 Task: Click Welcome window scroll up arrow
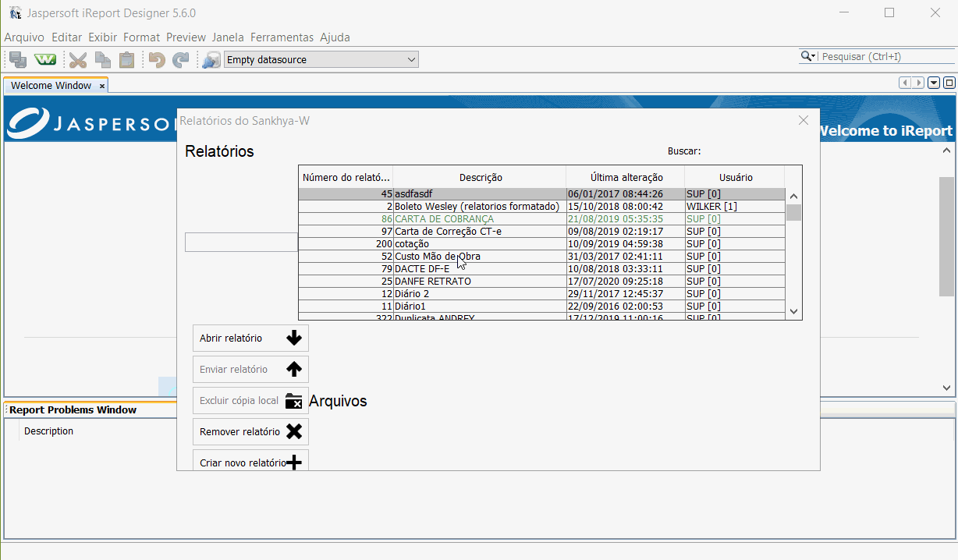click(x=946, y=151)
